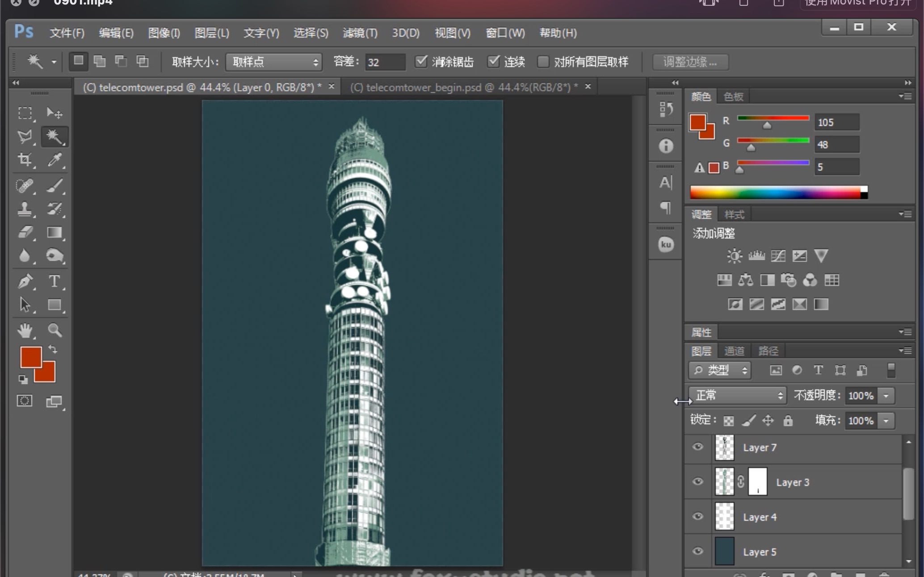This screenshot has width=924, height=577.
Task: Select the Eyedropper tool
Action: 55,160
